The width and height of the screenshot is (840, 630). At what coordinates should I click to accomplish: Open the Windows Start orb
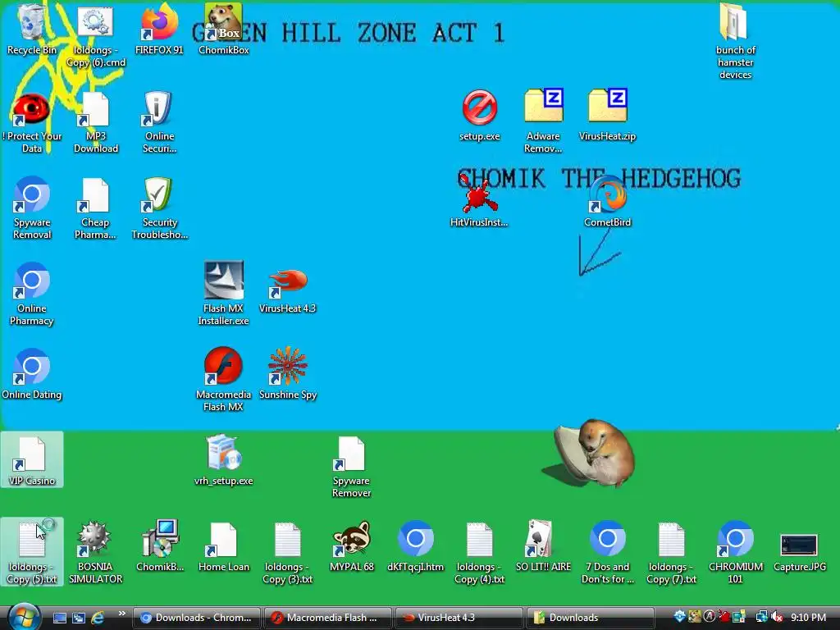pyautogui.click(x=24, y=617)
